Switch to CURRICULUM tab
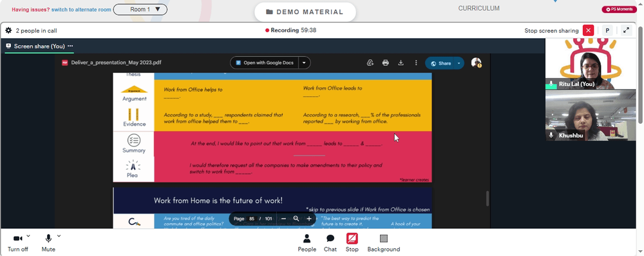Screen dimensions: 644x256 pos(479,8)
